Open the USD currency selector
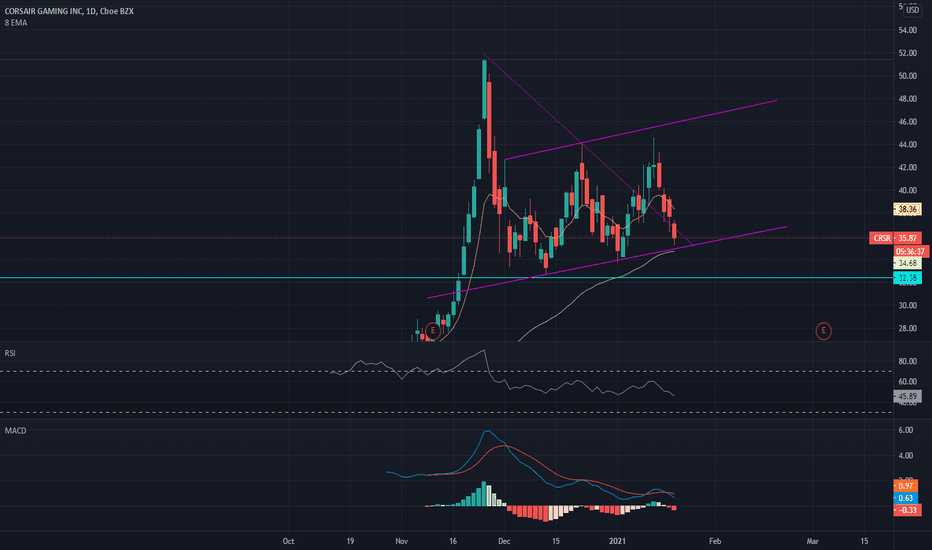Screen dimensions: 932x550 coord(912,10)
